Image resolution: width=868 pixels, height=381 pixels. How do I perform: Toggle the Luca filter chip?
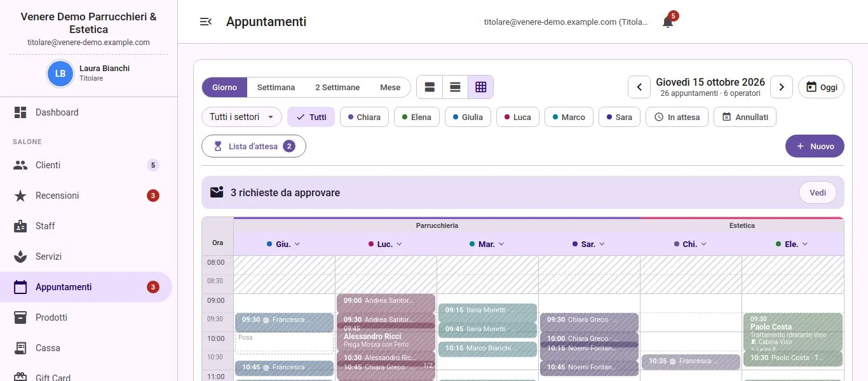pos(518,117)
